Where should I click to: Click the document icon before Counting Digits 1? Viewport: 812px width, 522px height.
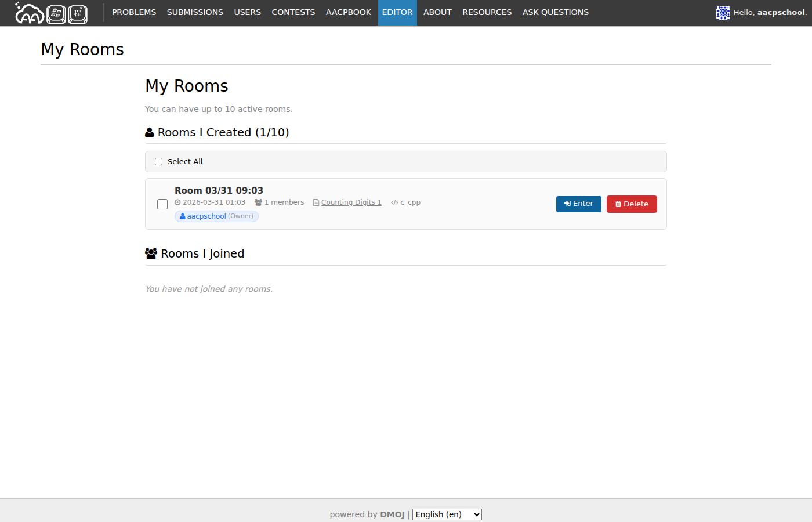tap(316, 202)
